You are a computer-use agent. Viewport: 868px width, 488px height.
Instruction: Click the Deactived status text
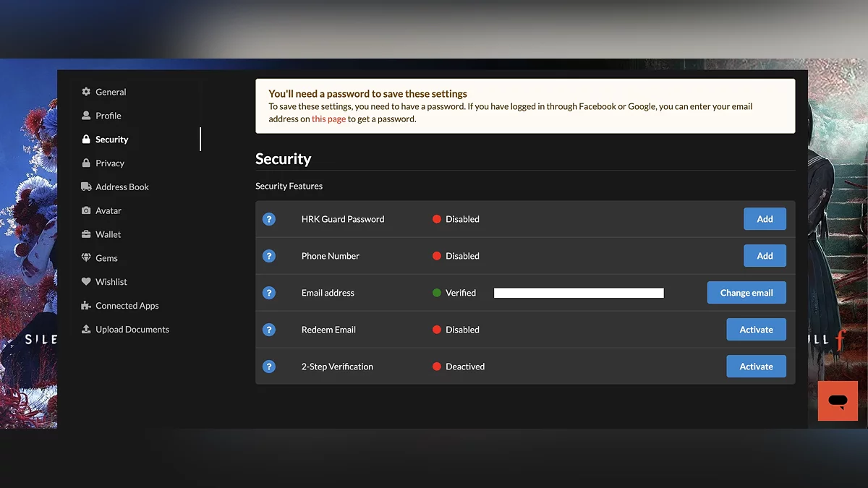(465, 367)
